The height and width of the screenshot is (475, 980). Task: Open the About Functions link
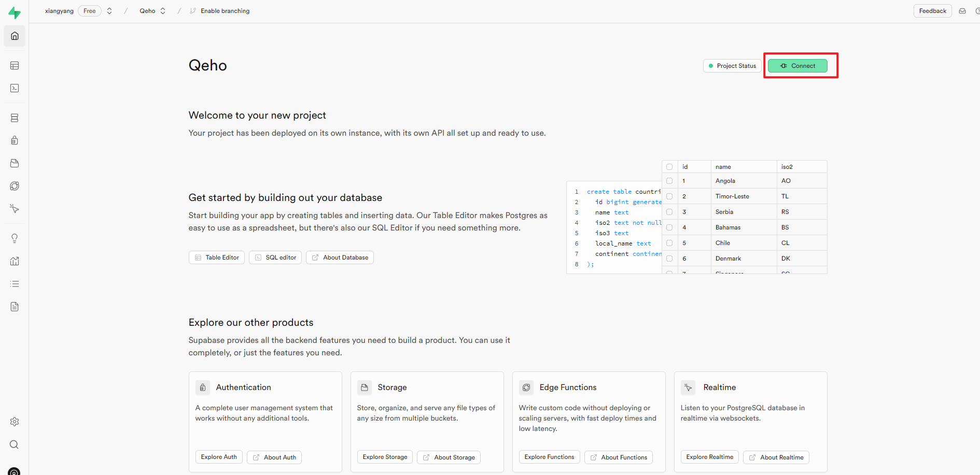(x=619, y=457)
